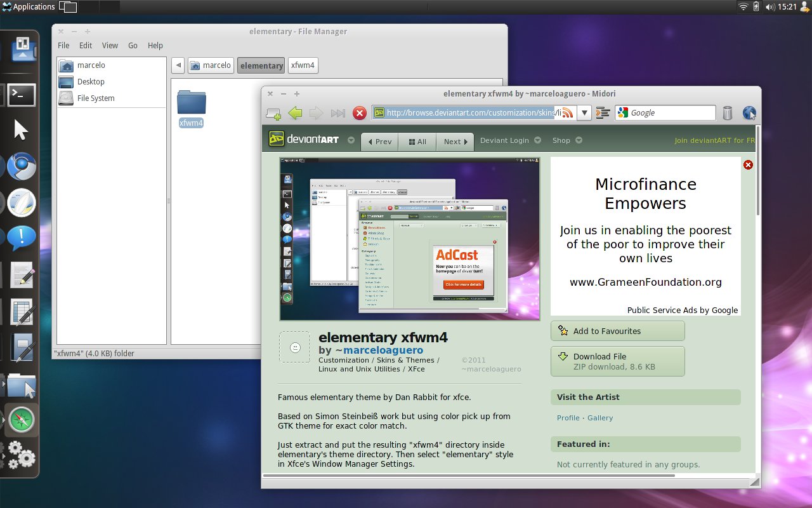Expand the Deviant Login dropdown

pos(537,140)
